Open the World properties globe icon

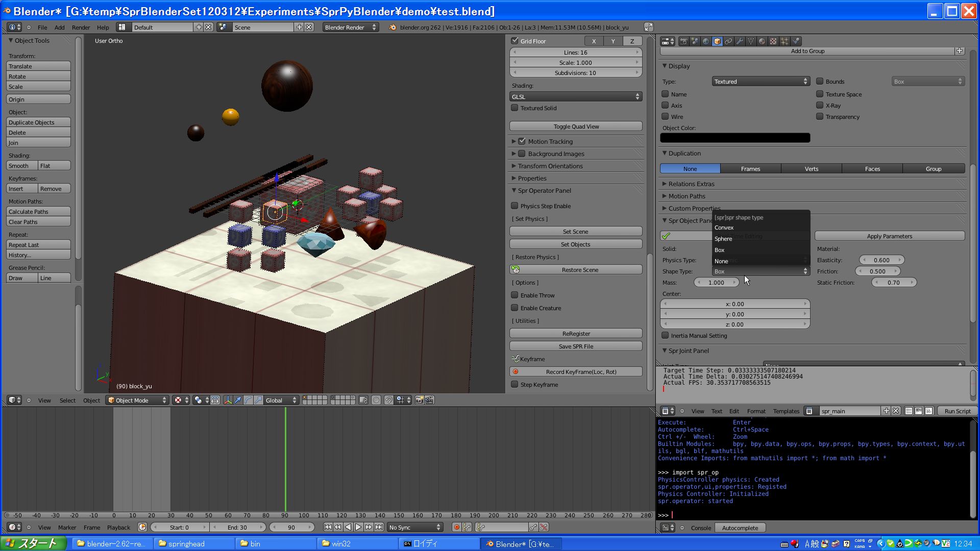coord(706,41)
